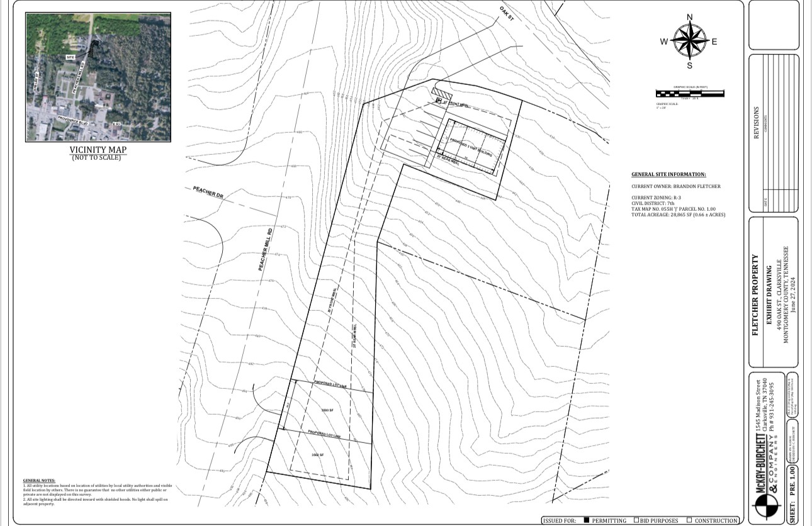This screenshot has width=812, height=526.
Task: Check the Construction checkbox
Action: tap(689, 520)
